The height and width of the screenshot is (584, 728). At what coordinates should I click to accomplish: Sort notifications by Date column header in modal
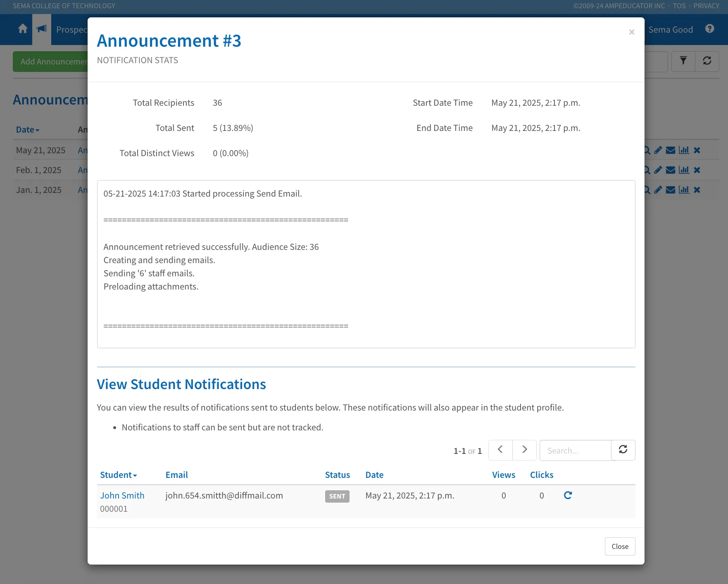(374, 475)
